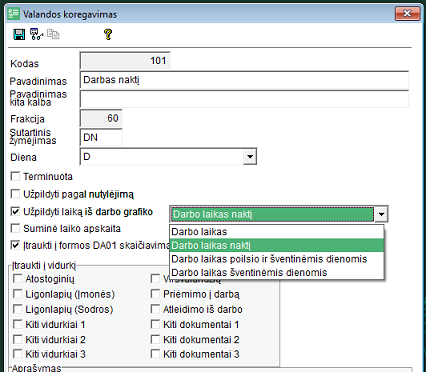Screen dimensions: 426x372
Task: Check Kiti dokumentai 1 checkbox
Action: (x=155, y=324)
